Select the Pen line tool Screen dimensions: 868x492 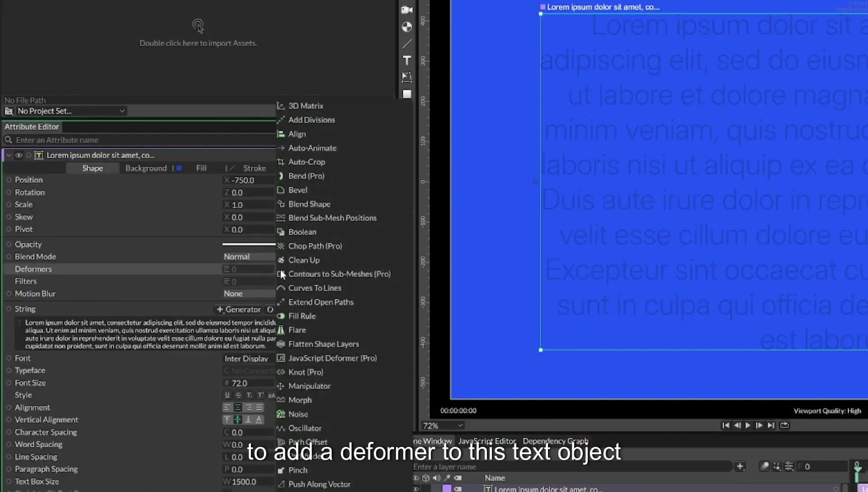point(407,43)
